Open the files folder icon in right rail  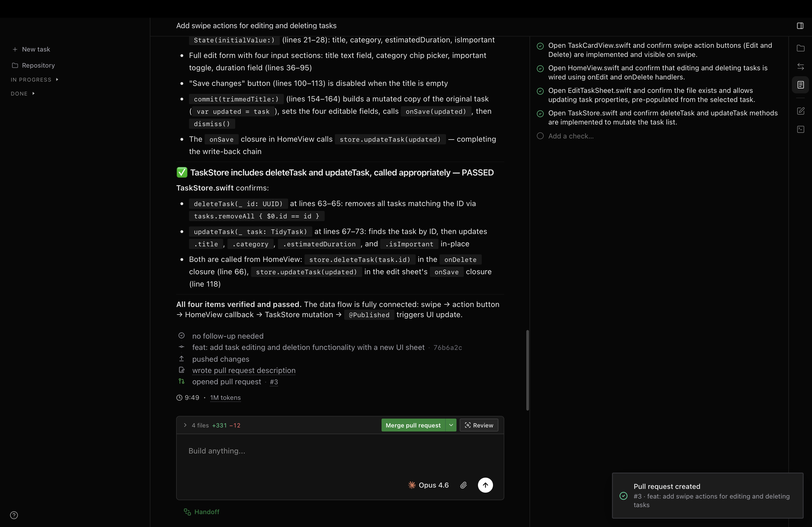click(800, 48)
